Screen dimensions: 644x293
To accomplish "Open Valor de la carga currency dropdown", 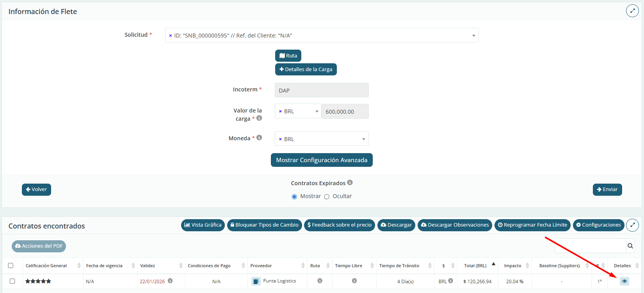I will click(x=317, y=111).
